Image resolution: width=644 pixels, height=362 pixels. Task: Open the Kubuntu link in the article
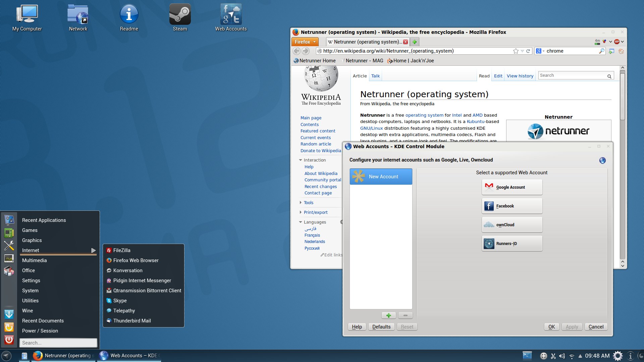tap(476, 122)
